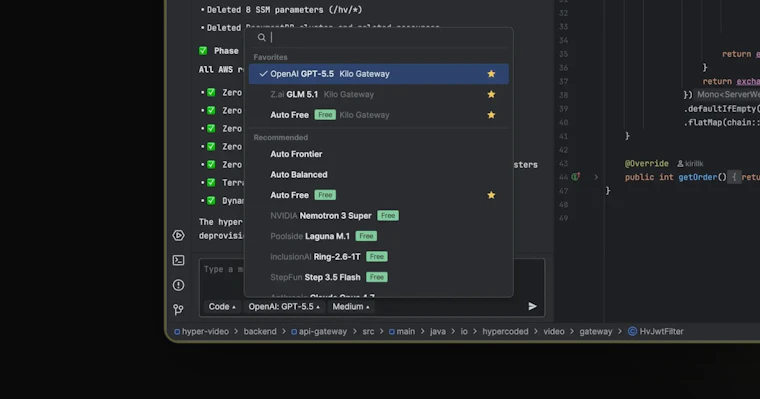760x399 pixels.
Task: Click io in the breadcrumb bar
Action: pyautogui.click(x=464, y=332)
